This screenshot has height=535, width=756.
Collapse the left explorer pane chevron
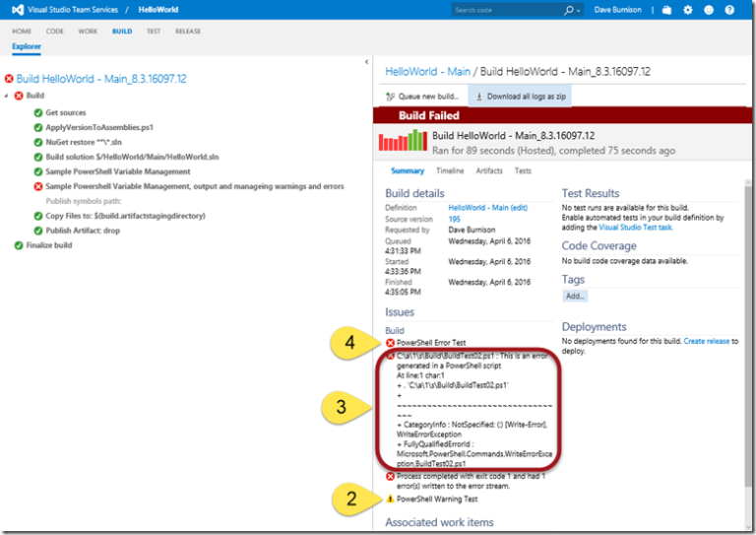[366, 62]
